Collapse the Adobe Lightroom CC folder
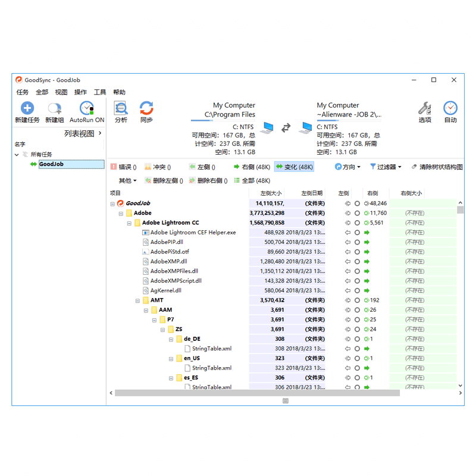This screenshot has width=476, height=476. coord(129,223)
